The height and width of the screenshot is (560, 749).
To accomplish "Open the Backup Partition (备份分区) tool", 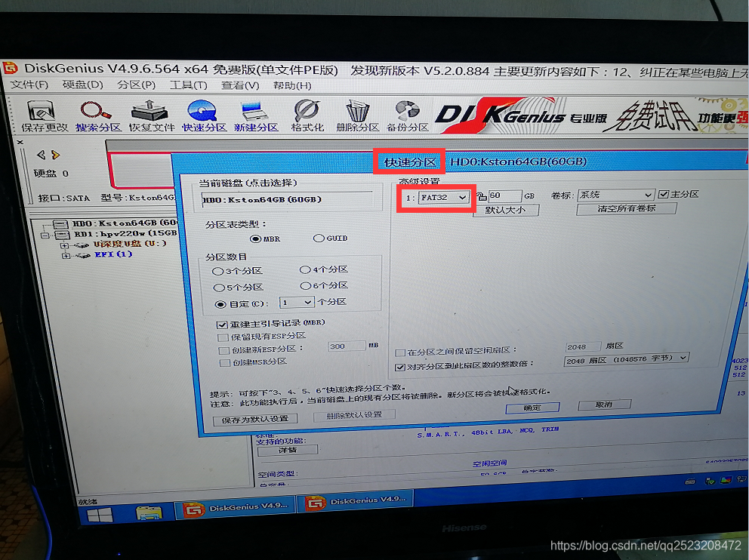I will [408, 116].
